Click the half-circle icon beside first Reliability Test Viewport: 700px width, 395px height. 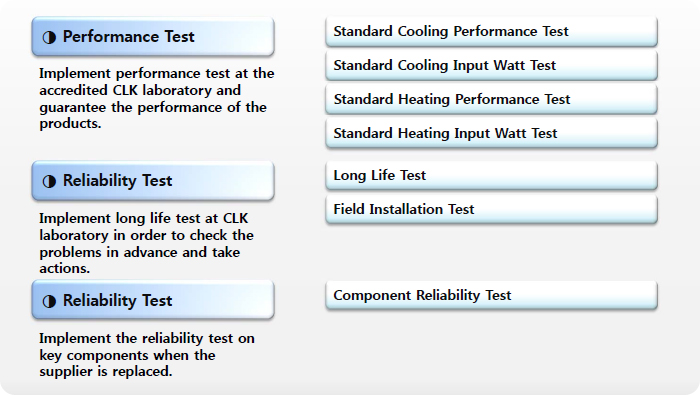point(49,182)
